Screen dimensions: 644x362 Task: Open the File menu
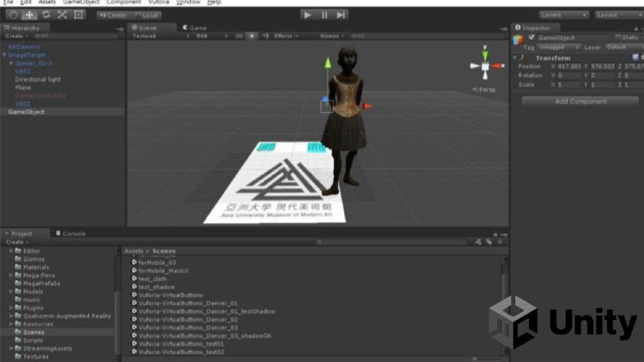[8, 3]
